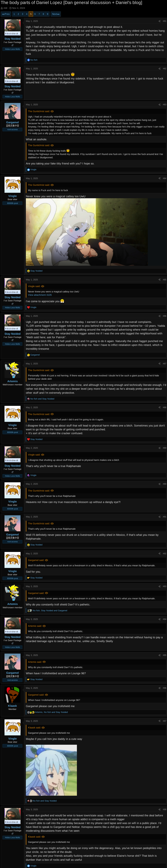Click the Prev page button
The width and height of the screenshot is (167, 868).
click(x=6, y=14)
